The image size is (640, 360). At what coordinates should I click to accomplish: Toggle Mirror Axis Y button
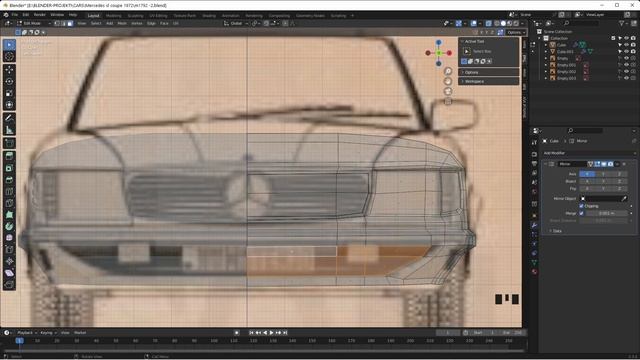click(603, 174)
